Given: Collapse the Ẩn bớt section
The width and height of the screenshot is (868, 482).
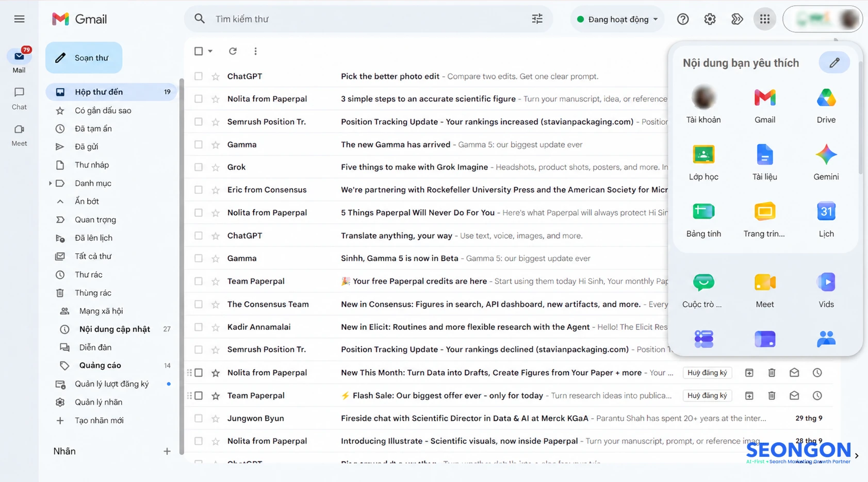Looking at the screenshot, I should pos(87,201).
